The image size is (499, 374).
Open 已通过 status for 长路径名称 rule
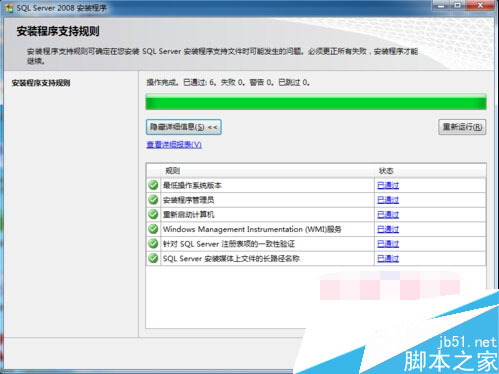[x=388, y=259]
